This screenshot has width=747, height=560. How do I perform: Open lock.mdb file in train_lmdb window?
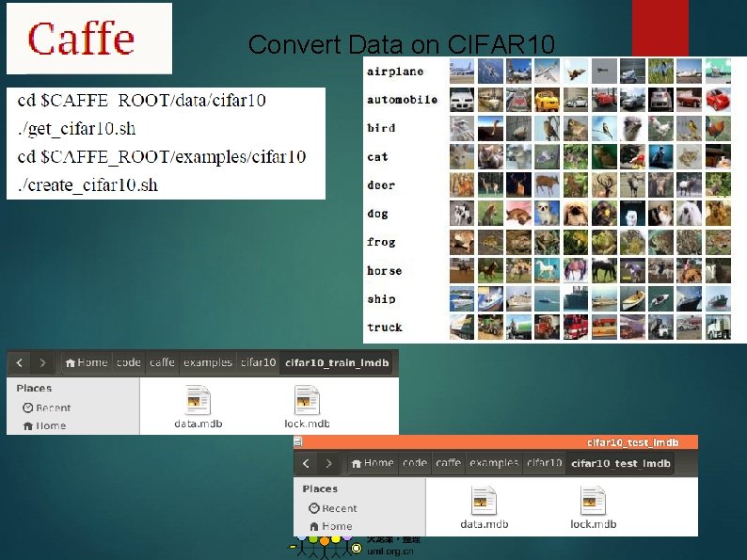307,408
